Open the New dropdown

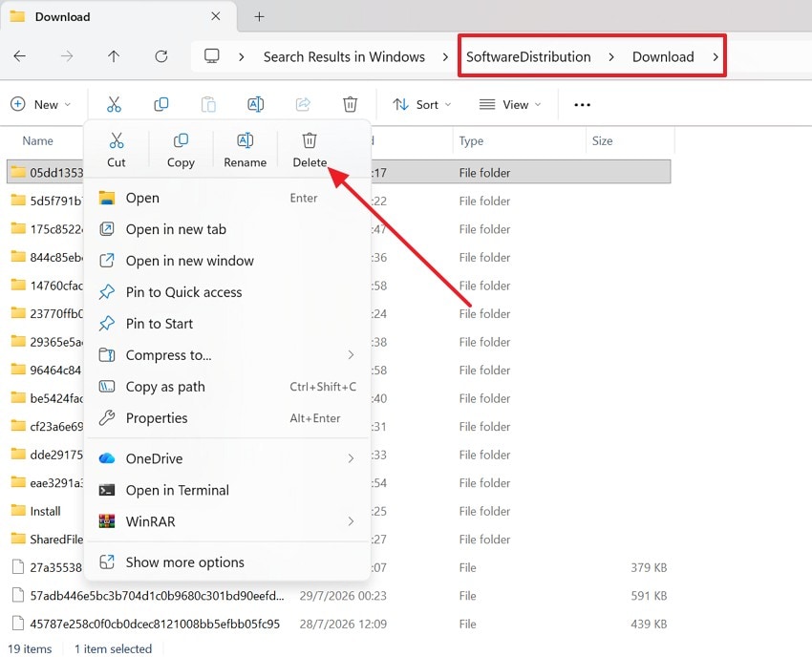[x=41, y=105]
